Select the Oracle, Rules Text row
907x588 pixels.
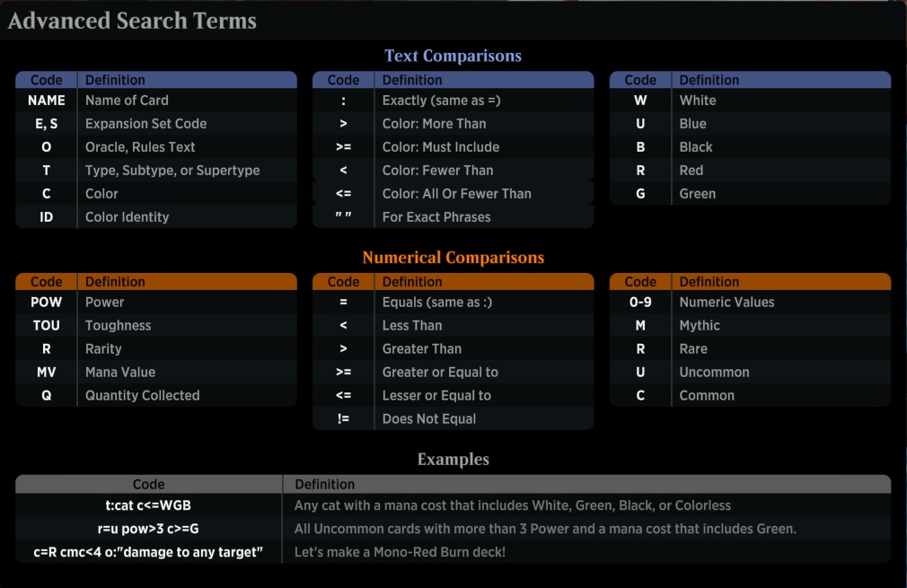click(156, 147)
